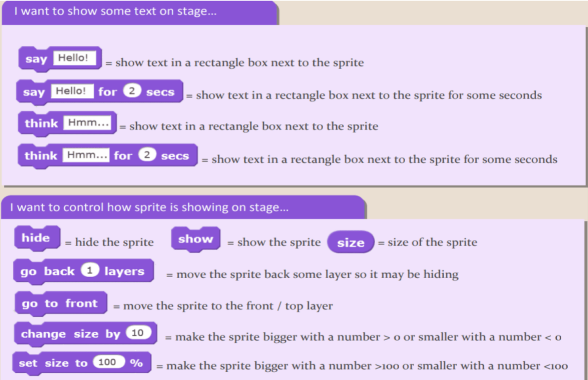This screenshot has width=588, height=380.
Task: Click the '1' layers number field
Action: pos(90,271)
